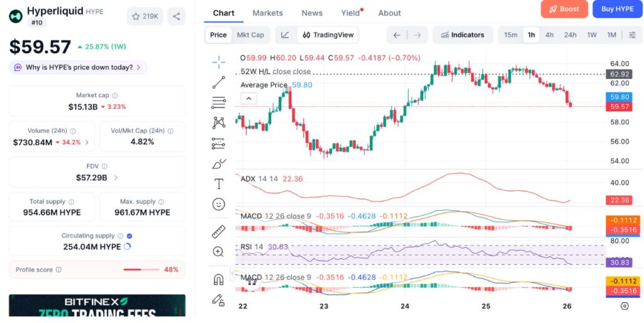Select the brush drawing tool
This screenshot has width=644, height=323.
(x=218, y=164)
